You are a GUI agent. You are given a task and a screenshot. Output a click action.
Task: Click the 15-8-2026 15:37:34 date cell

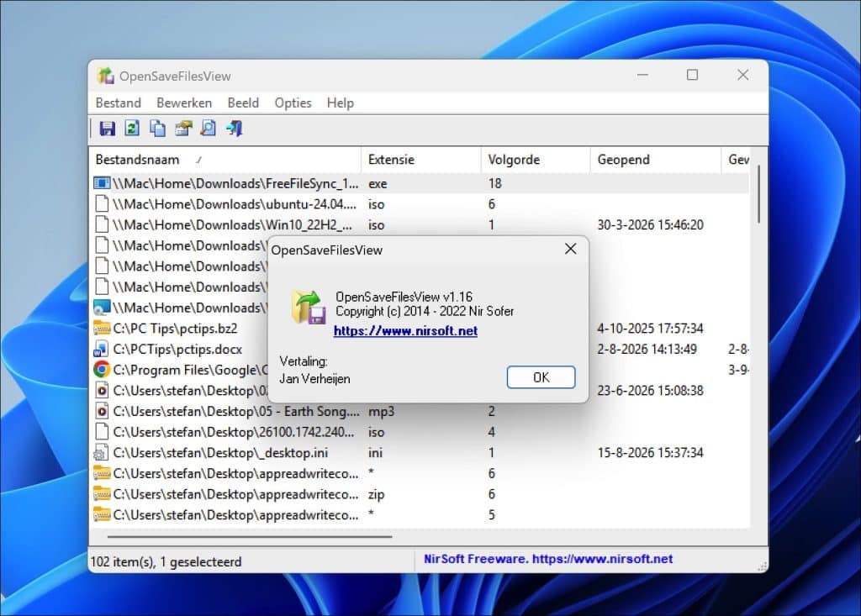click(x=650, y=453)
